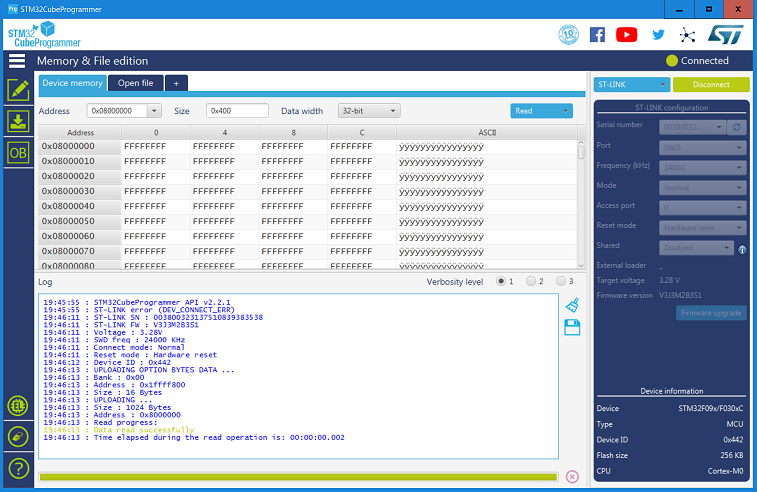The height and width of the screenshot is (492, 757).
Task: Open Option Bytes OB icon
Action: tap(18, 153)
